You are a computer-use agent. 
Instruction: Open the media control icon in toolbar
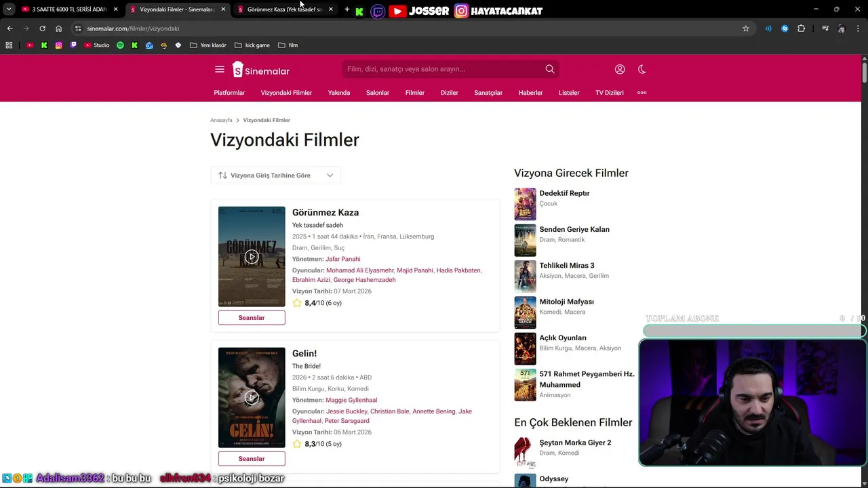(x=825, y=28)
